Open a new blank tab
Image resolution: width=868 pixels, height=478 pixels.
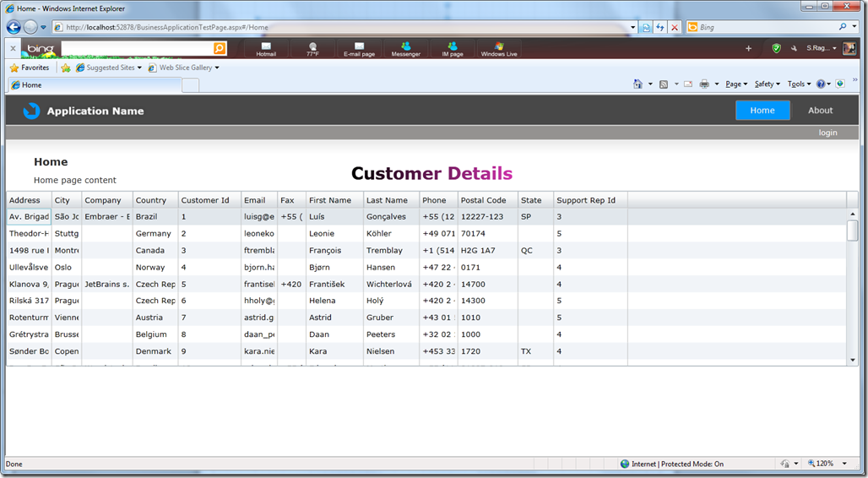point(190,85)
